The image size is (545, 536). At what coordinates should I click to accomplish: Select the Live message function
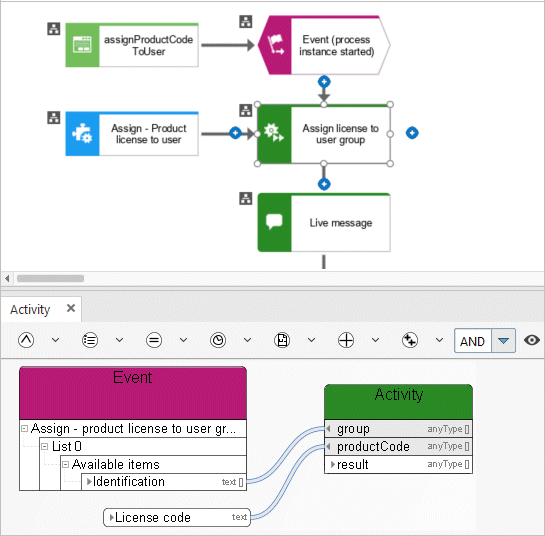324,222
